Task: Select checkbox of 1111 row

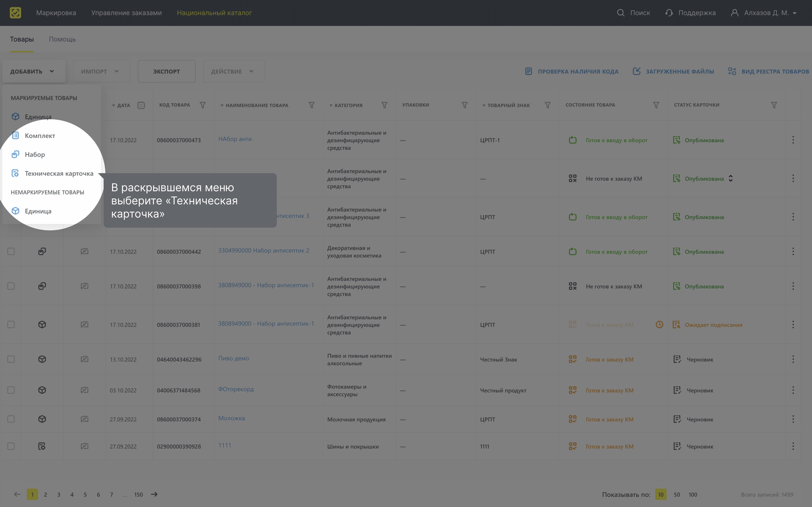Action: tap(11, 446)
